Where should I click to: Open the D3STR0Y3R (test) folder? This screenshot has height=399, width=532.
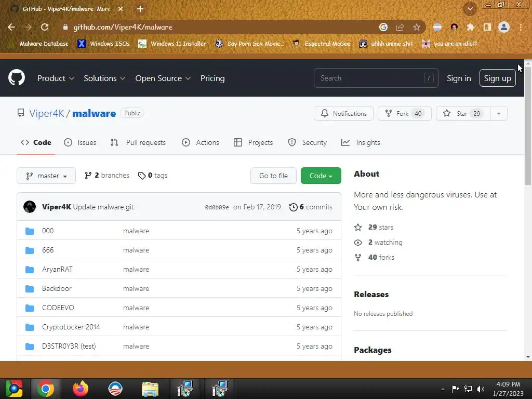(69, 346)
